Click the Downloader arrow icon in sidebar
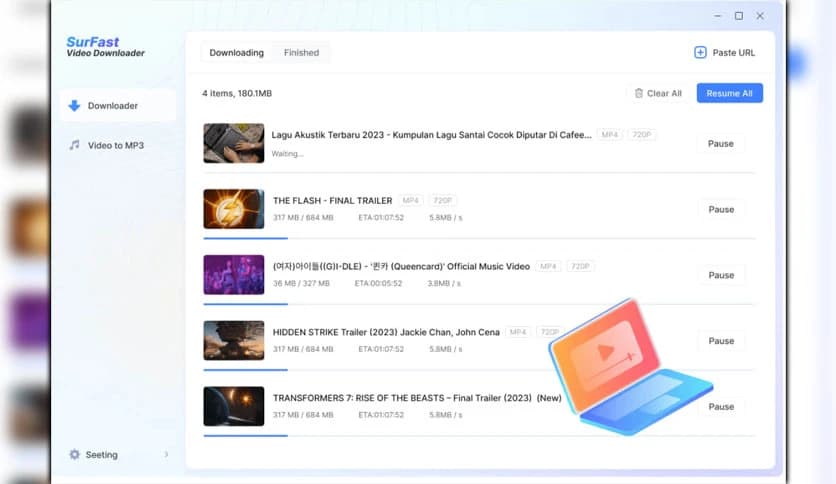This screenshot has height=484, width=836. [74, 106]
